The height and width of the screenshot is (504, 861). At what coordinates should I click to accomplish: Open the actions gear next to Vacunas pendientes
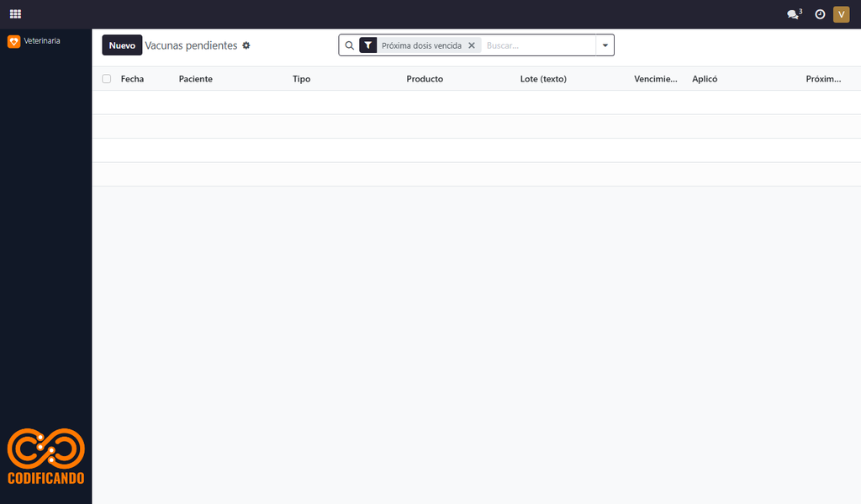coord(246,45)
